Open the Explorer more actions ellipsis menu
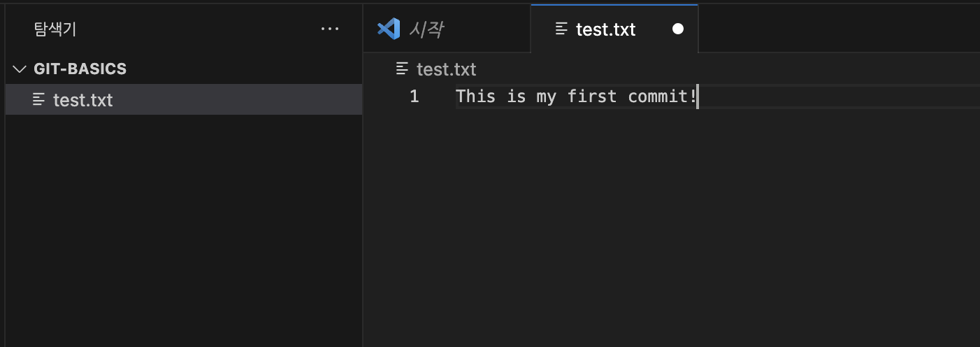Screen dimensions: 980x347 coord(329,29)
